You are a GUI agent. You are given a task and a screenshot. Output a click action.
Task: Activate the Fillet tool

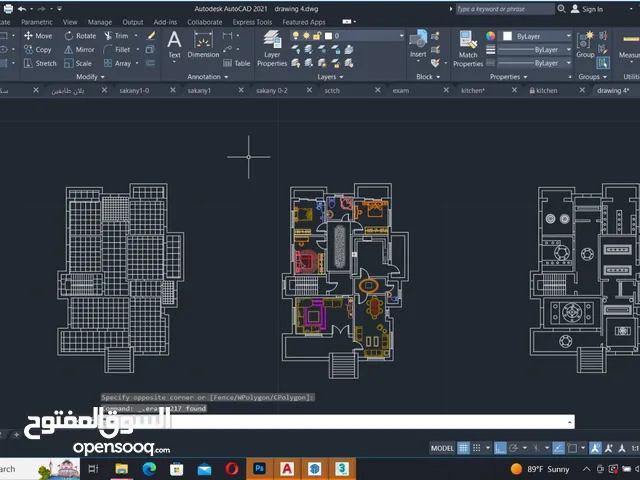[x=117, y=50]
